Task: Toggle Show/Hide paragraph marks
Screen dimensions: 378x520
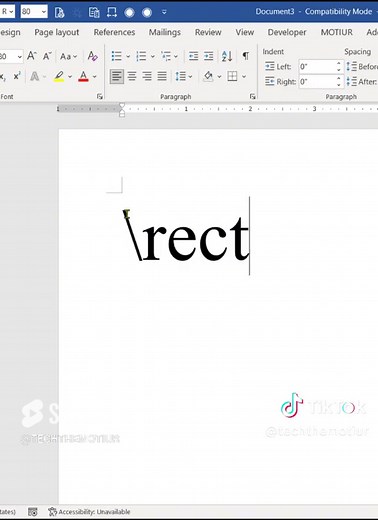Action: tap(246, 56)
